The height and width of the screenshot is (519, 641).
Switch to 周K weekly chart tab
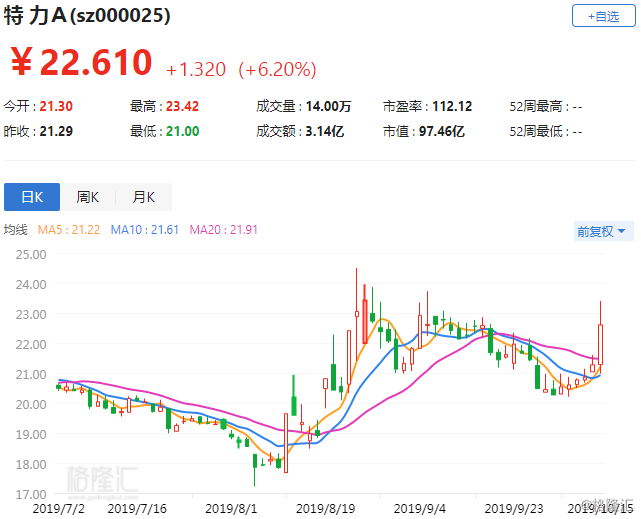88,197
